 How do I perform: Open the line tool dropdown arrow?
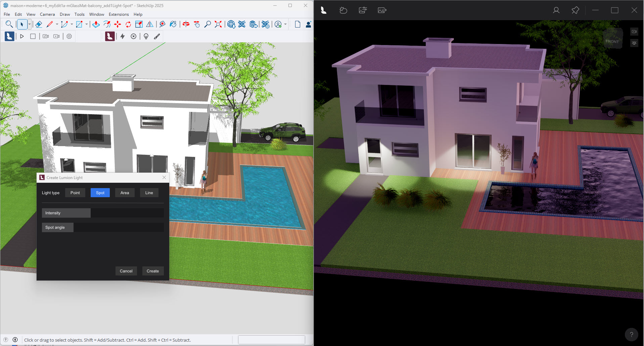pyautogui.click(x=57, y=24)
